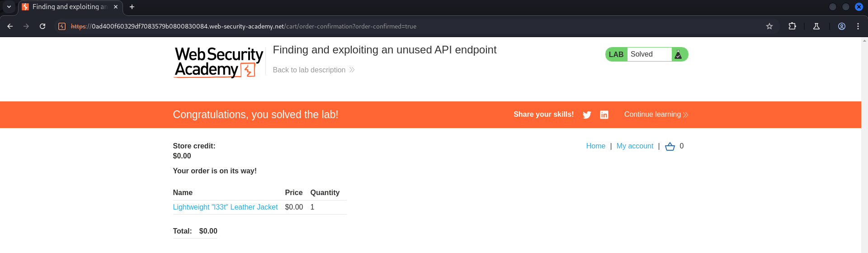The width and height of the screenshot is (868, 253).
Task: Open the shopping basket icon
Action: point(670,146)
